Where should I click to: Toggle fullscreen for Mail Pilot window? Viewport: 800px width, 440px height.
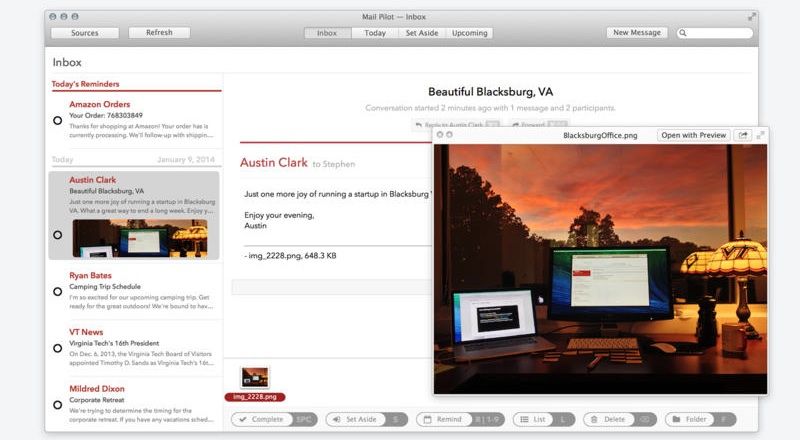(752, 17)
